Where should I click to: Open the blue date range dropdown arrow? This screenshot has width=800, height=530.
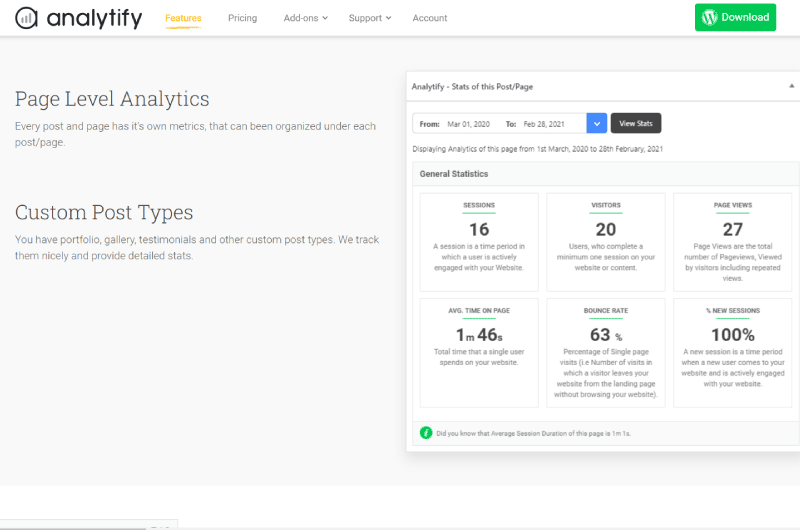[x=596, y=123]
